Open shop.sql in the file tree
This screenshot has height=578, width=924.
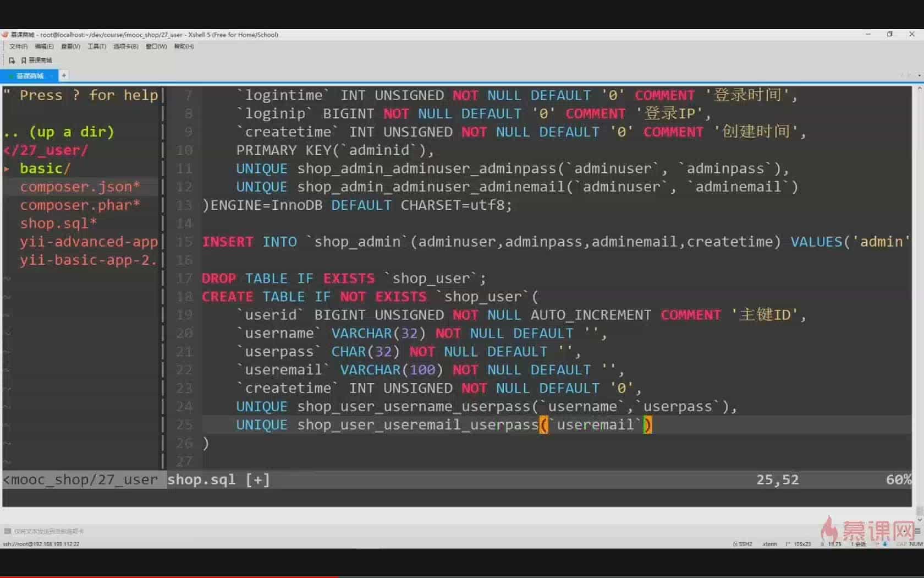click(58, 223)
